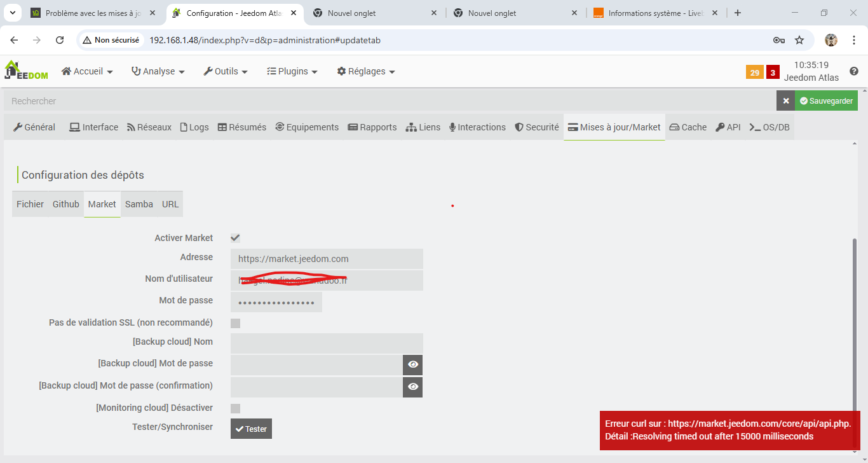Click the Backup cloud password confirmation field

pos(316,387)
